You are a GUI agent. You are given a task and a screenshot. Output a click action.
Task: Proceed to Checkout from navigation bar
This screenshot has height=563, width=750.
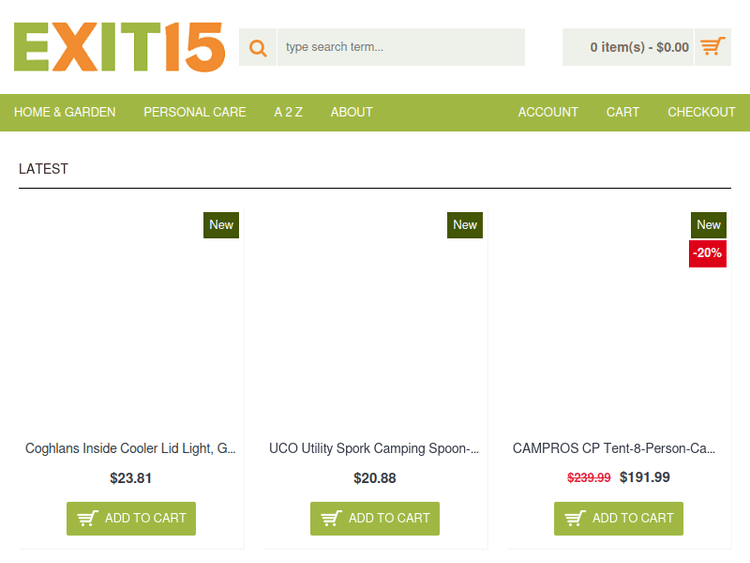click(x=701, y=112)
